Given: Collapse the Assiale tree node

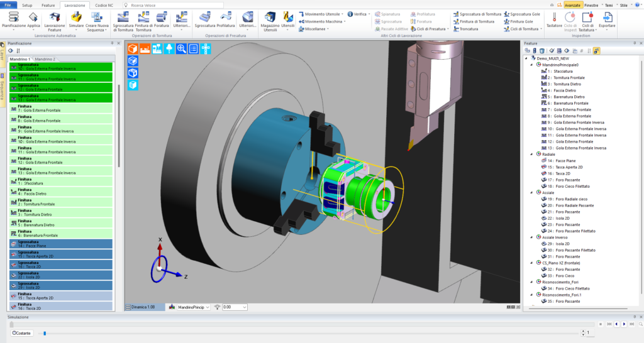Looking at the screenshot, I should [x=531, y=192].
